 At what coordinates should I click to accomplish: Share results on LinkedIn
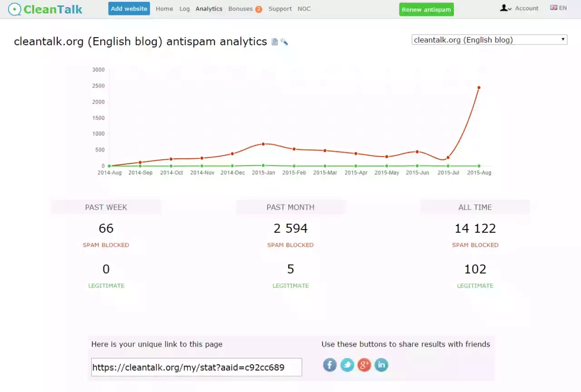pyautogui.click(x=381, y=365)
